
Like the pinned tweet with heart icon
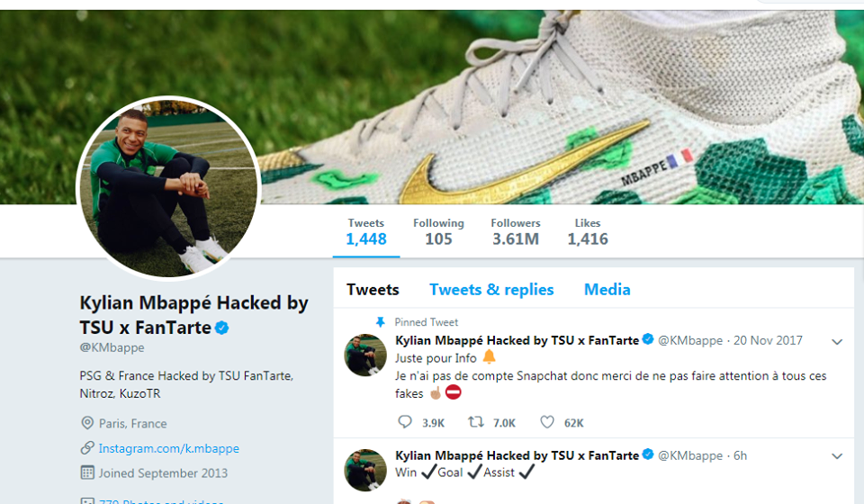click(x=547, y=421)
